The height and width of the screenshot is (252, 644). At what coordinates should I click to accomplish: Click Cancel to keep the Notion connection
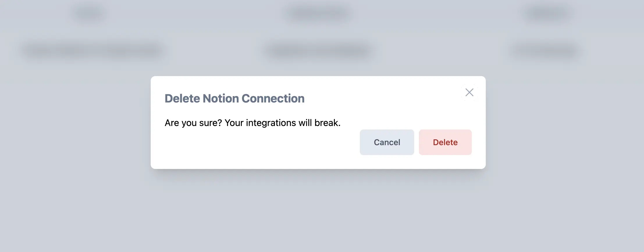click(x=387, y=142)
